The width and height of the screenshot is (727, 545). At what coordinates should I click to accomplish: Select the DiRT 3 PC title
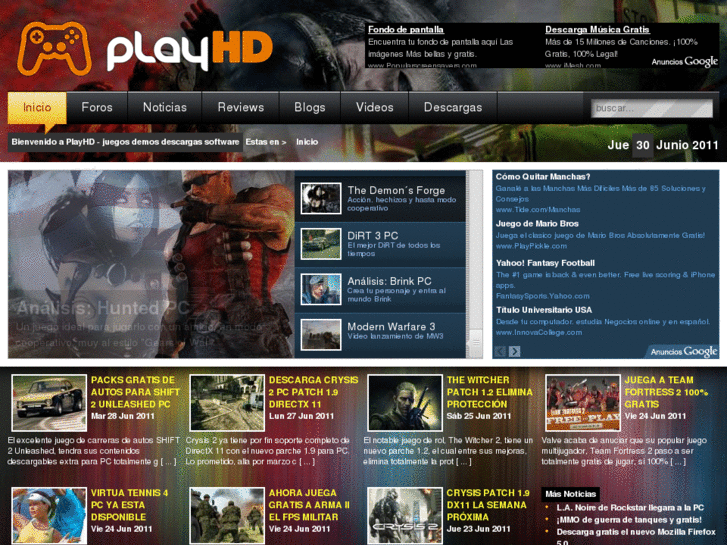coord(373,236)
